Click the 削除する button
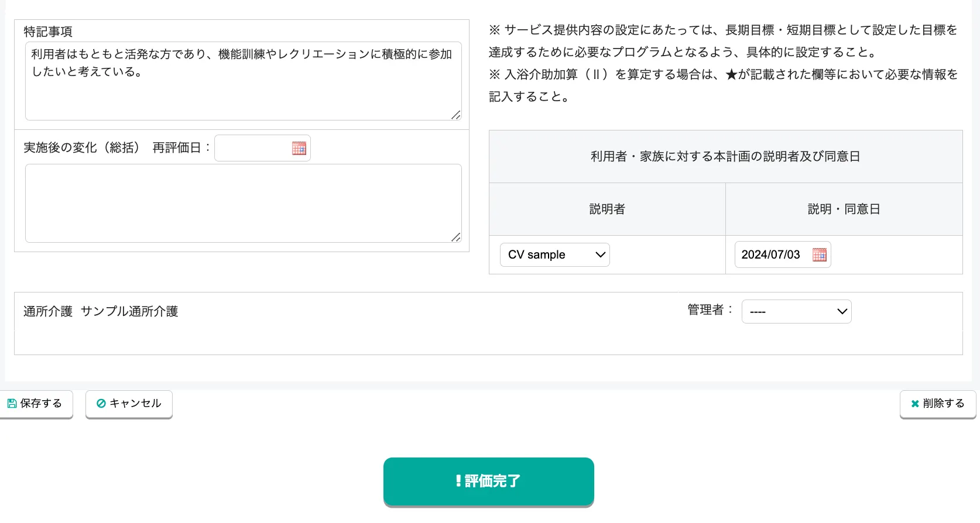Image resolution: width=980 pixels, height=523 pixels. pos(938,404)
